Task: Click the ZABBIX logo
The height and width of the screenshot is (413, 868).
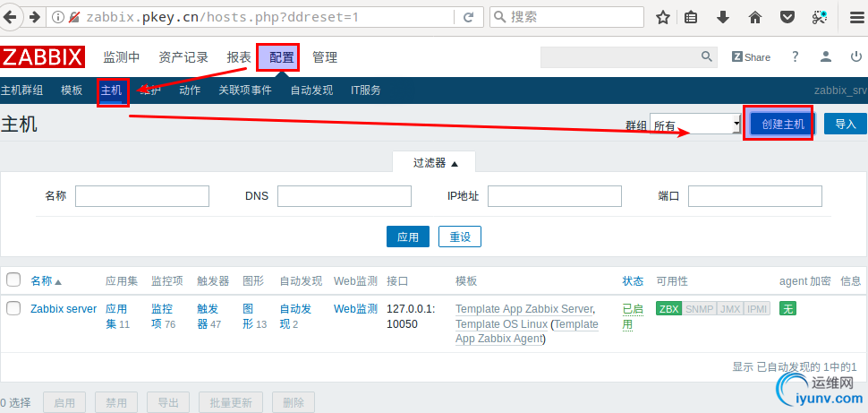Action: click(43, 57)
